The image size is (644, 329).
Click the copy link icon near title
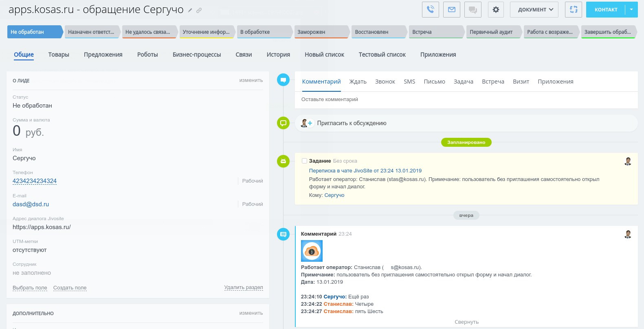(x=199, y=10)
